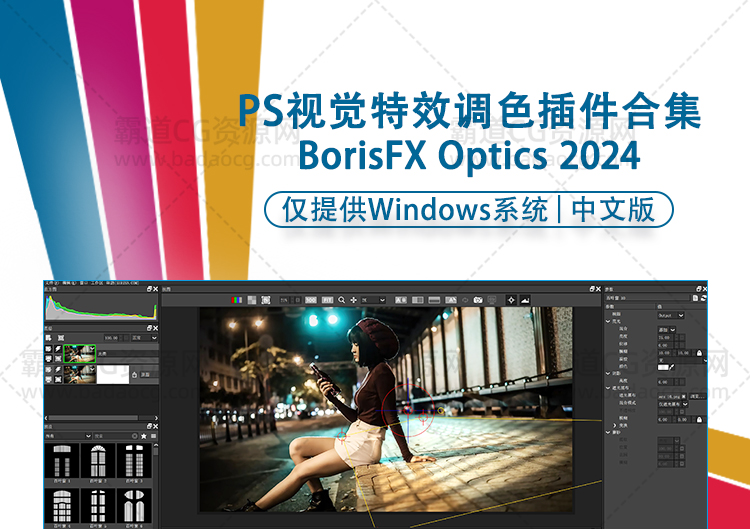Screen dimensions: 750x529
Task: Open the Edit menu in Optics menu bar
Action: [x=67, y=283]
